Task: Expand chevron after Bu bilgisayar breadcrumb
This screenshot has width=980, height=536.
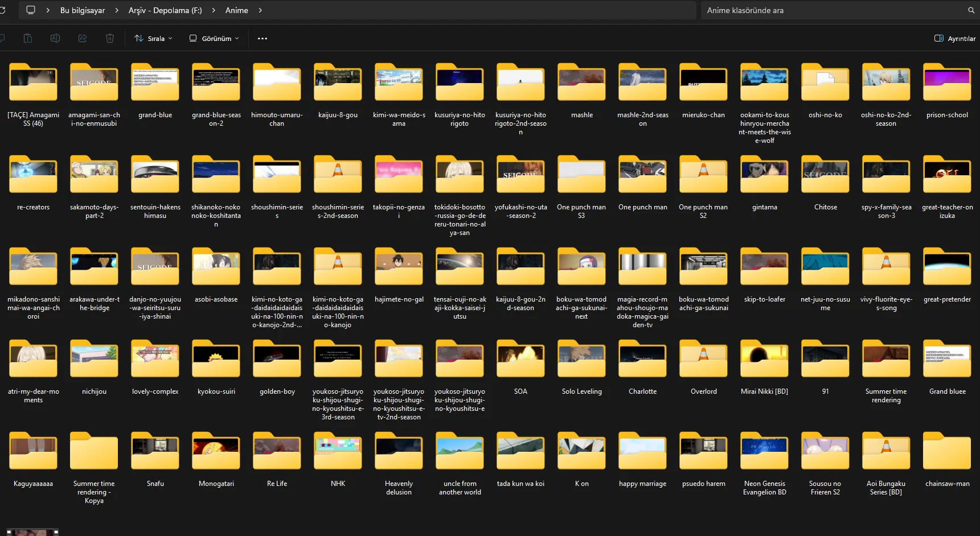Action: 117,10
